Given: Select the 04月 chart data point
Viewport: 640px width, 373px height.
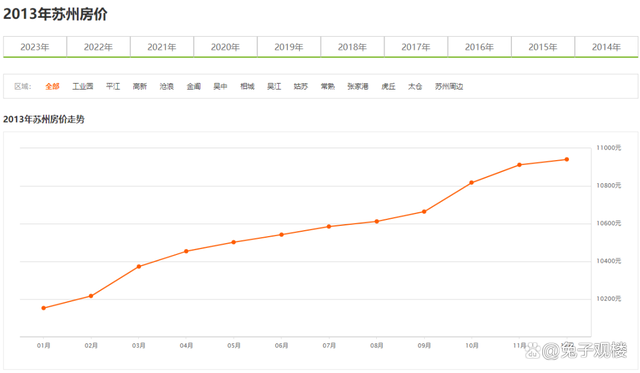Looking at the screenshot, I should [186, 251].
